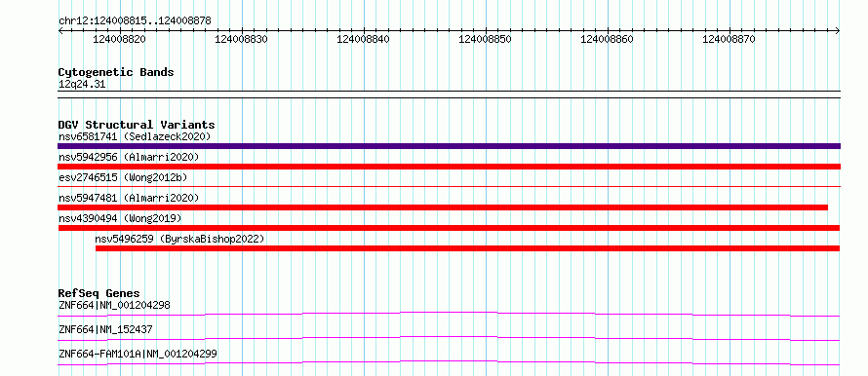Click the chr12:124008815..124008878 region label
Screen dimensions: 868x376
point(135,21)
